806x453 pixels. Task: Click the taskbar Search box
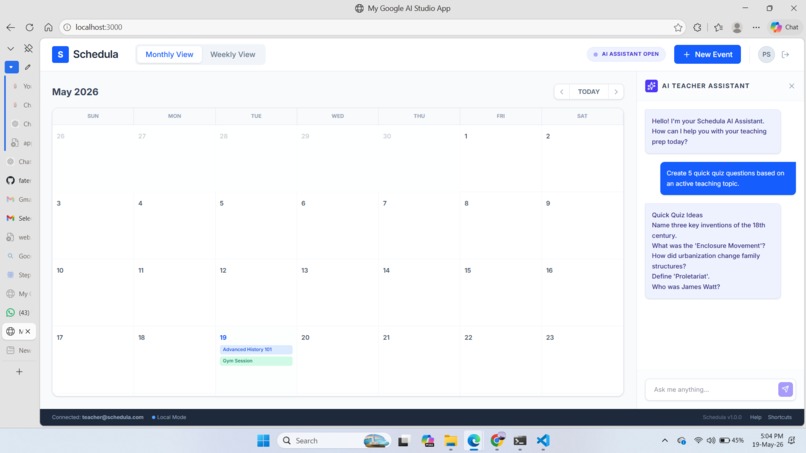334,441
